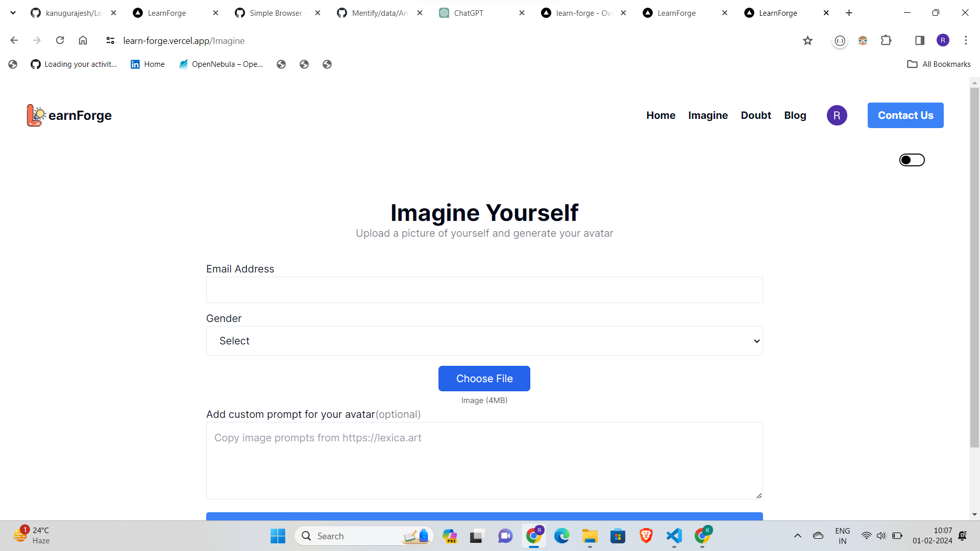980x551 pixels.
Task: Go to the Imagine nav item
Action: [707, 115]
